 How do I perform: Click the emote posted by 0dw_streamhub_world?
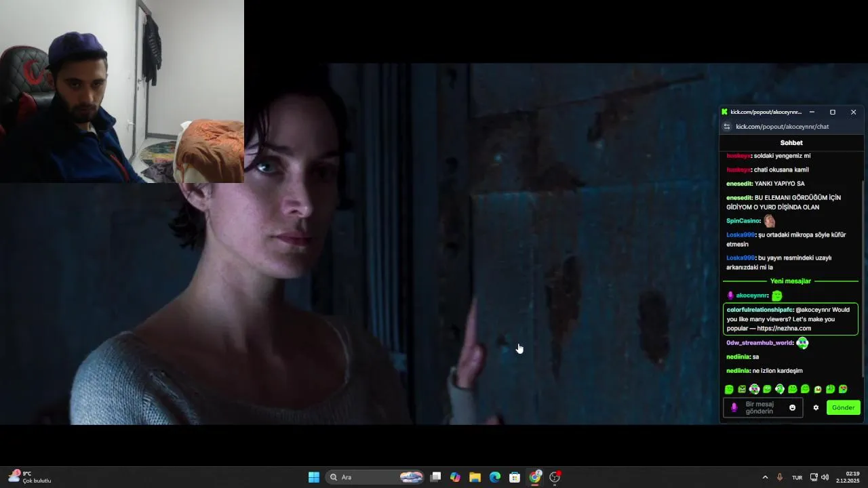coord(802,343)
